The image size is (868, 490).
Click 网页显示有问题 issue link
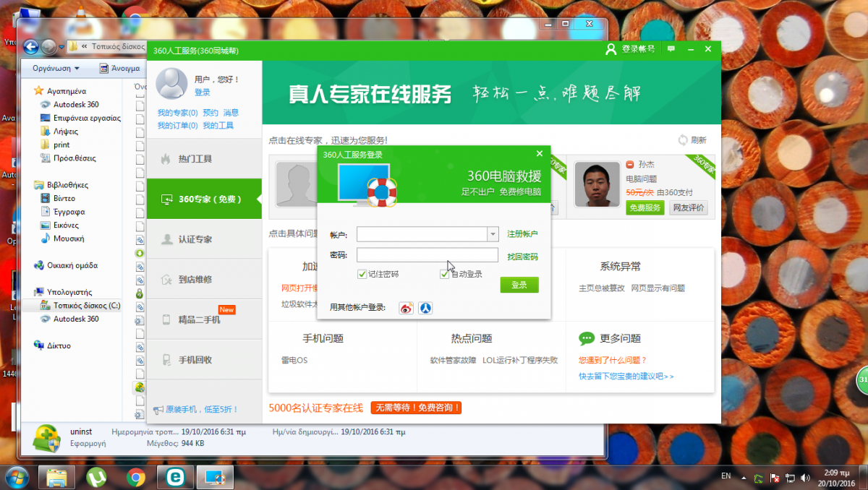[658, 288]
